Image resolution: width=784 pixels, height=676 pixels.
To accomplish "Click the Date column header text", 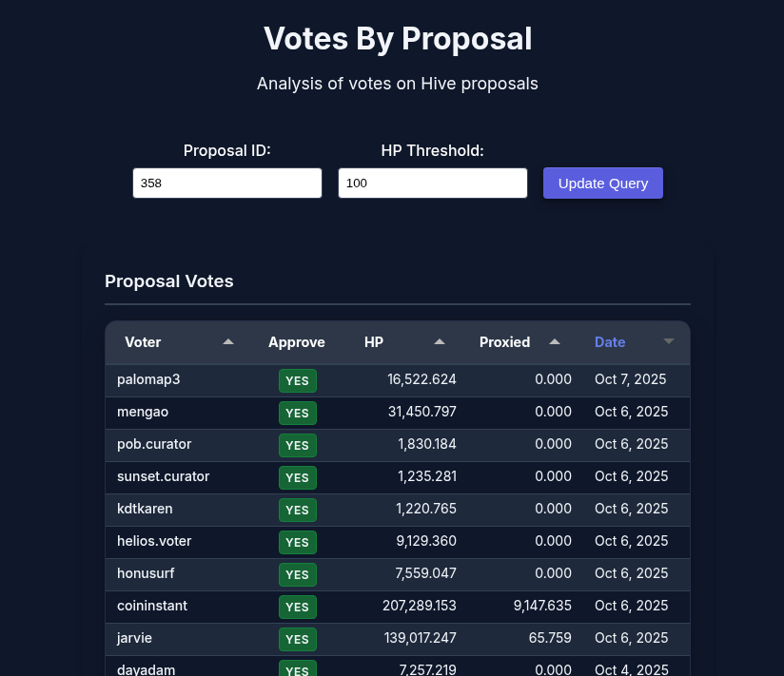I will (610, 342).
